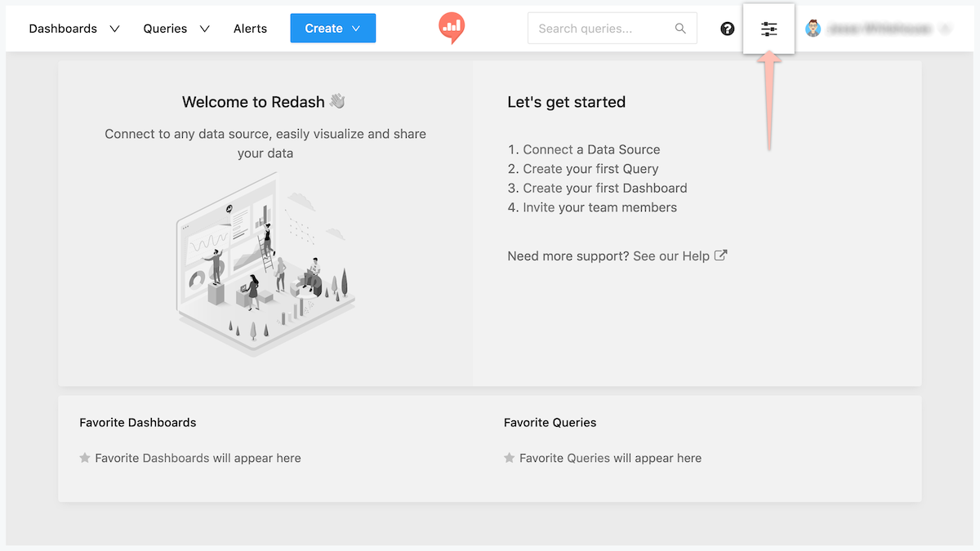This screenshot has width=980, height=551.
Task: Open the settings sliders icon
Action: 768,29
